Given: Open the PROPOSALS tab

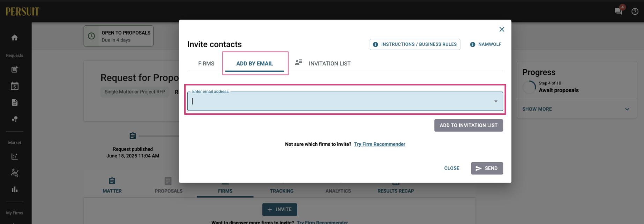Looking at the screenshot, I should pyautogui.click(x=169, y=191).
